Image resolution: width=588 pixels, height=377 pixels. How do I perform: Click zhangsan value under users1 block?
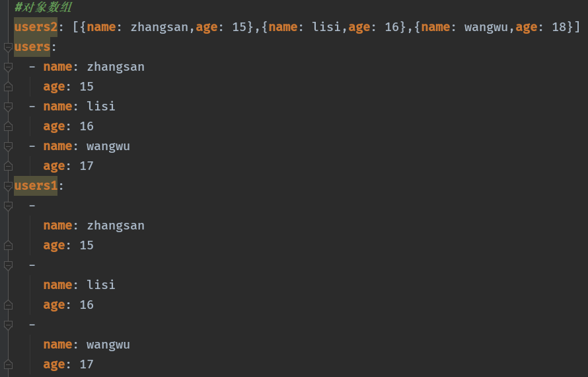[116, 226]
